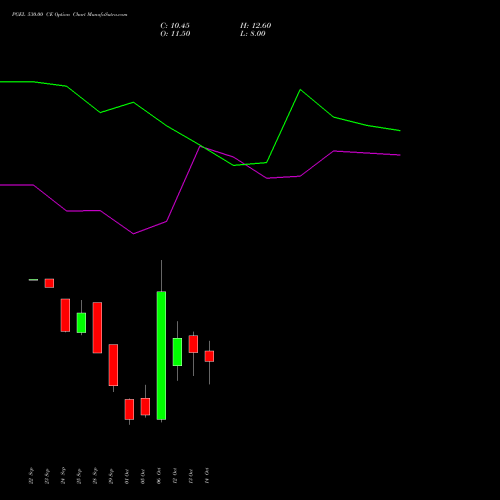
Task: Select the red candlestick above the 01 Oct label
Action: pos(129,409)
